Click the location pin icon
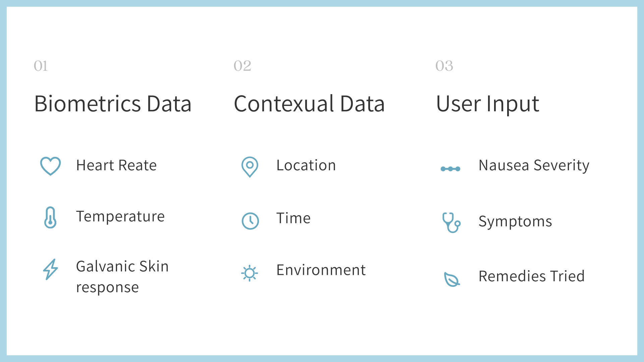The width and height of the screenshot is (644, 362). (x=250, y=167)
